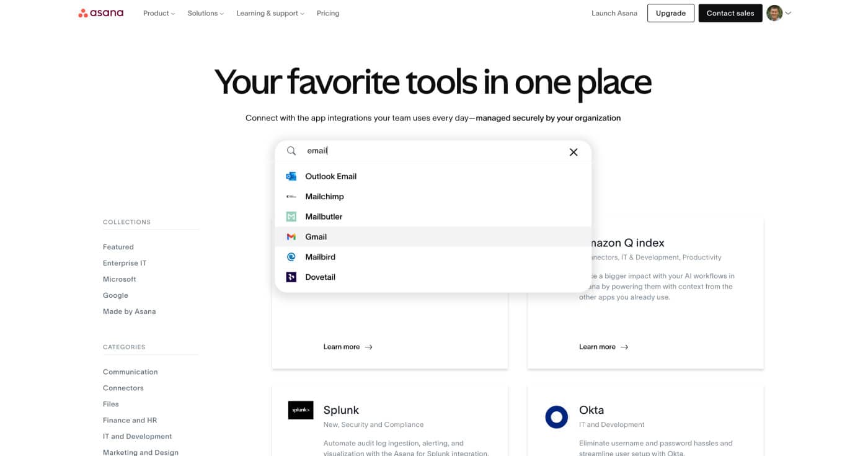
Task: Select the Featured collection
Action: pyautogui.click(x=118, y=246)
